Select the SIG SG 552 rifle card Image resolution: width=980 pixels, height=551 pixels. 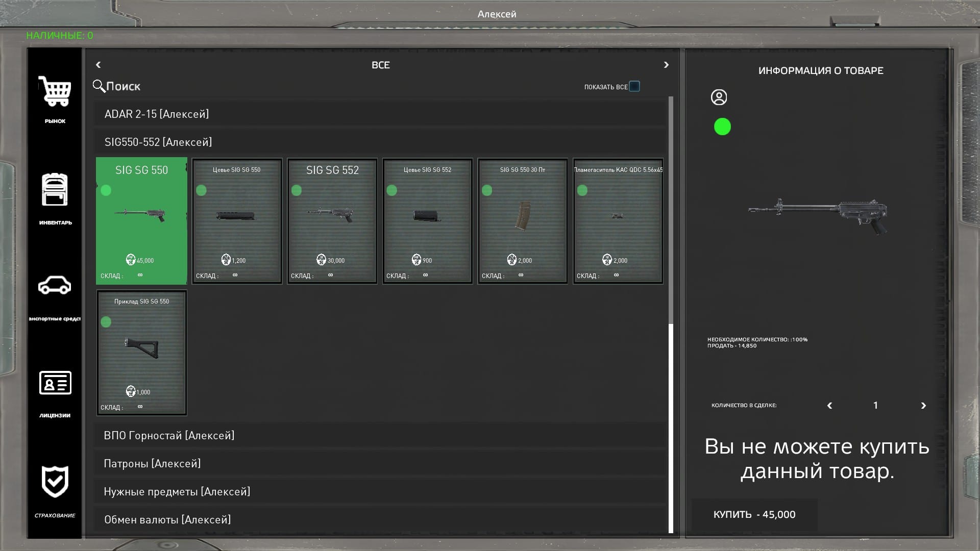click(332, 220)
